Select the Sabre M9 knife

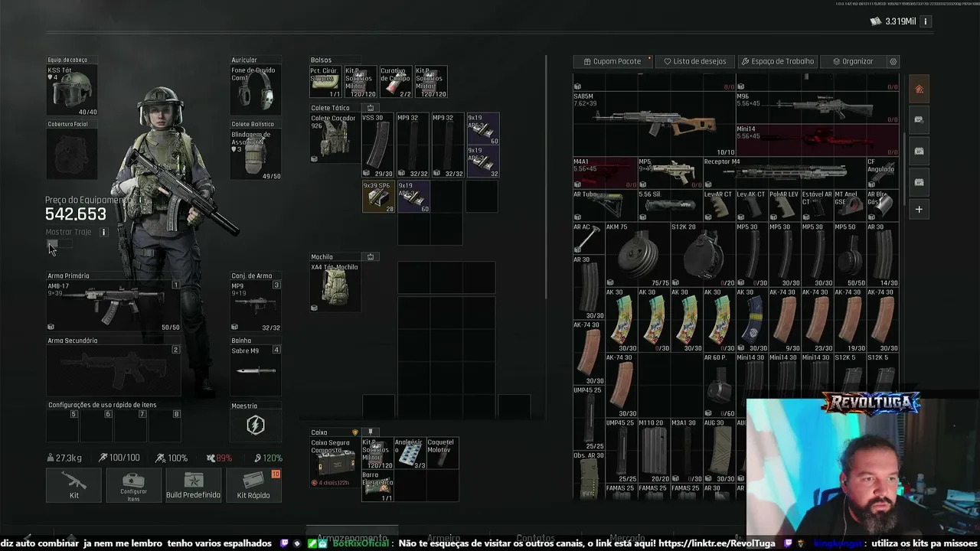coord(256,371)
